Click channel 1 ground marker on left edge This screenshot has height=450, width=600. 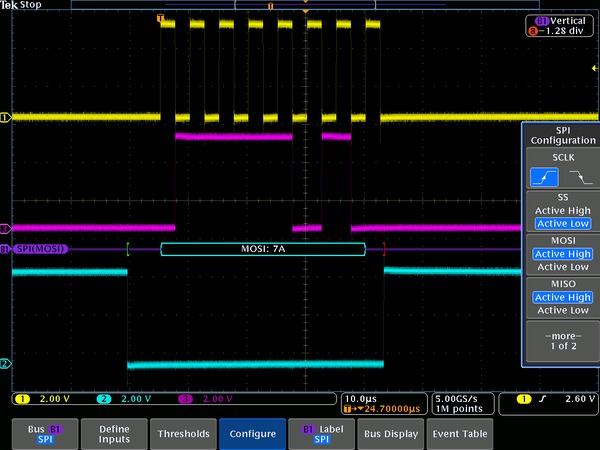coord(5,117)
